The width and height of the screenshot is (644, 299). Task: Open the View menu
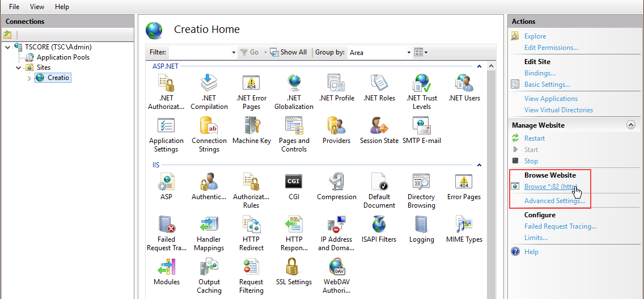(x=37, y=7)
